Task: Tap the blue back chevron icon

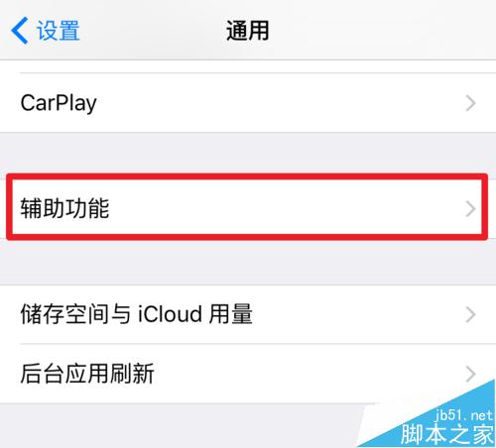Action: [19, 31]
